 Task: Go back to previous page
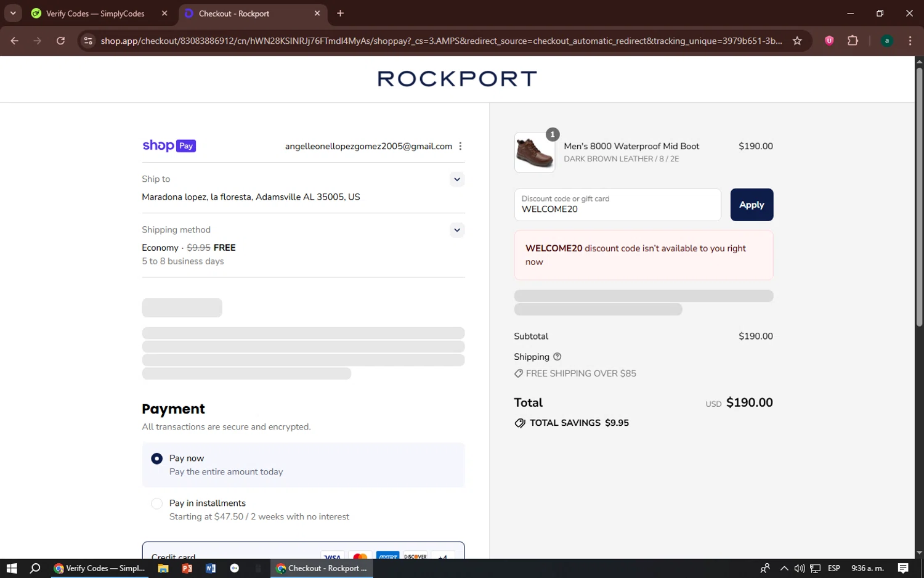click(x=15, y=41)
